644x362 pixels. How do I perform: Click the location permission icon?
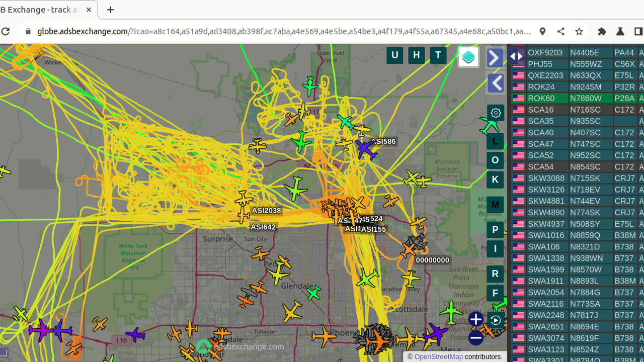pos(542,31)
